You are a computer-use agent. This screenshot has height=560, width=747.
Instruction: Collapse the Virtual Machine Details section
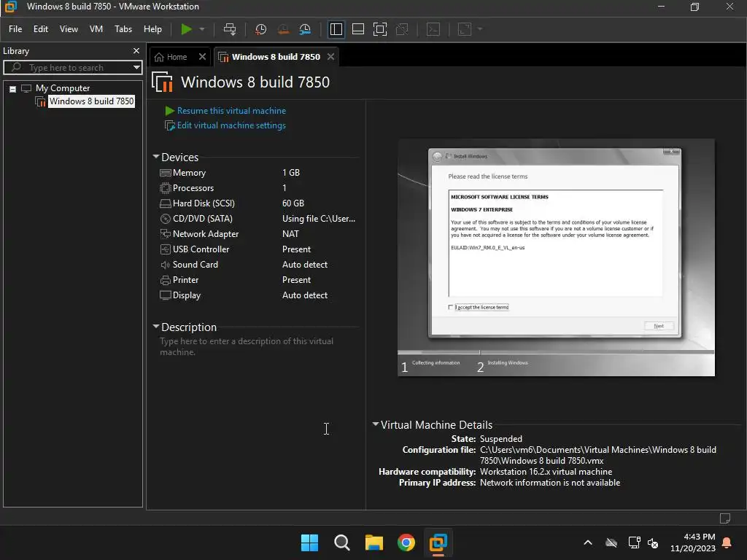click(x=376, y=424)
